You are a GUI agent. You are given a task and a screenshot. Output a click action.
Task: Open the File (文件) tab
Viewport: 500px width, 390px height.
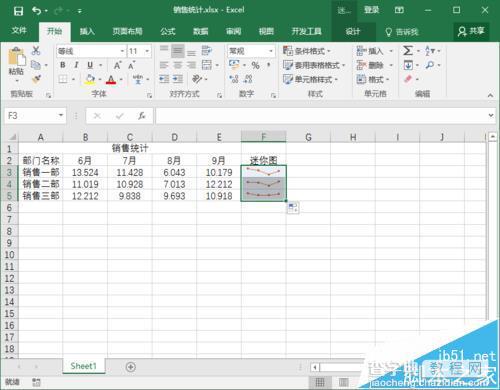click(x=19, y=31)
